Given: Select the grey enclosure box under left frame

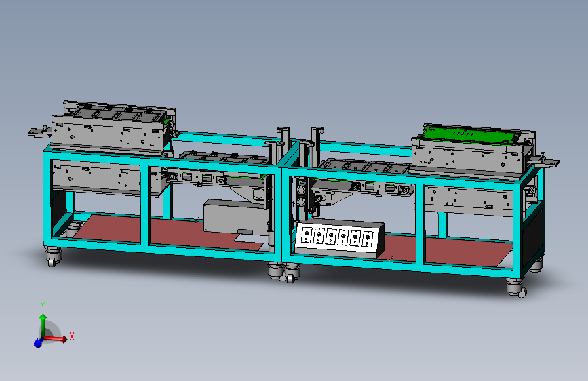Looking at the screenshot, I should coord(237,218).
